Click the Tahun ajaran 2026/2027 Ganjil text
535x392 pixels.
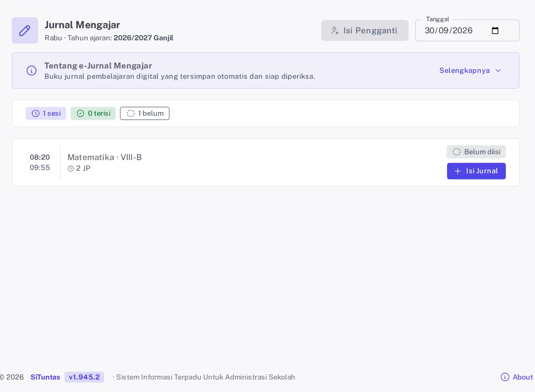tap(120, 38)
